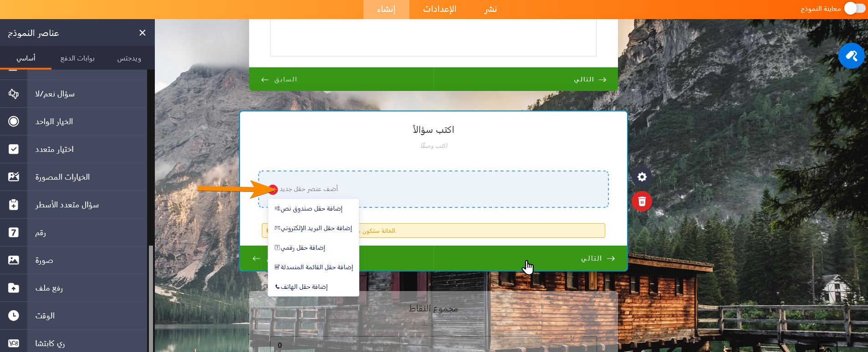The height and width of the screenshot is (352, 868).
Task: Close the form elements panel
Action: pos(143,33)
